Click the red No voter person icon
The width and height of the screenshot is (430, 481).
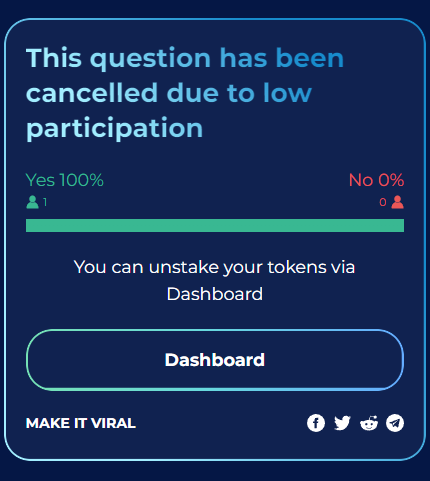point(397,202)
